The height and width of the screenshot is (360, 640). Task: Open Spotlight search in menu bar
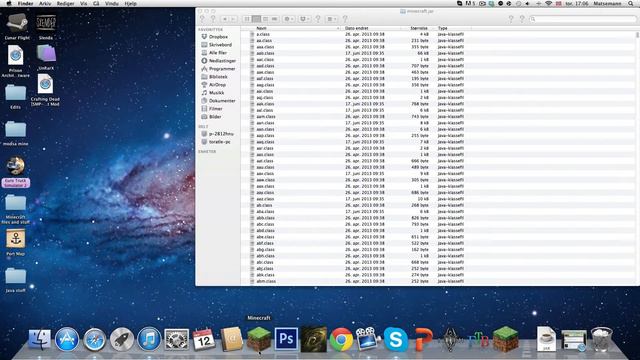click(631, 3)
